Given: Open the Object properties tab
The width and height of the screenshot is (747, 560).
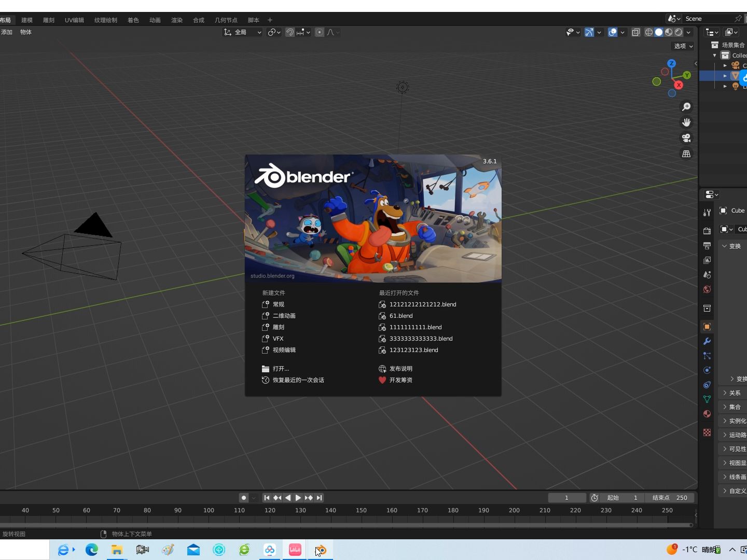Looking at the screenshot, I should point(707,327).
